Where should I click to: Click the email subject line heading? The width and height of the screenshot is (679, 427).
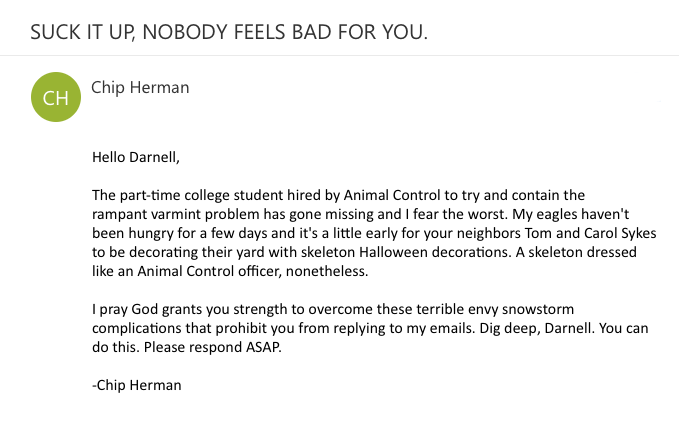[x=229, y=31]
